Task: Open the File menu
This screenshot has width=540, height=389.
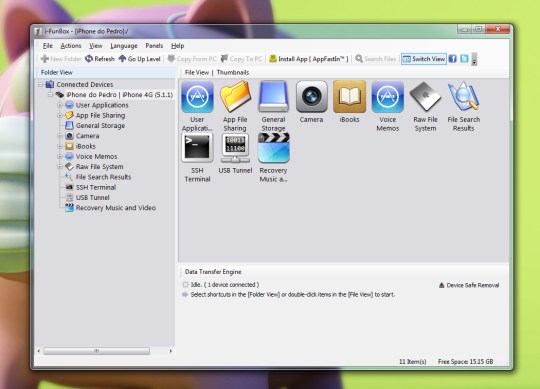Action: pyautogui.click(x=48, y=46)
